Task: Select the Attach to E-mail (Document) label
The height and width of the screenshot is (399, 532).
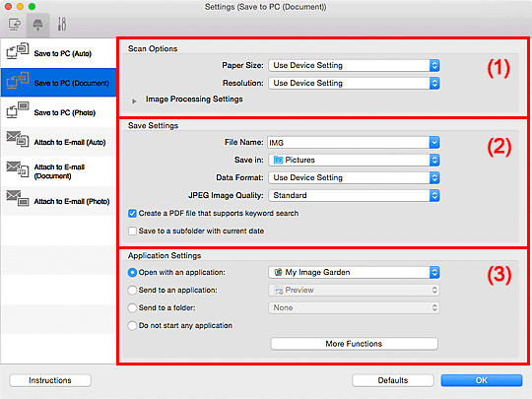Action: [x=59, y=171]
